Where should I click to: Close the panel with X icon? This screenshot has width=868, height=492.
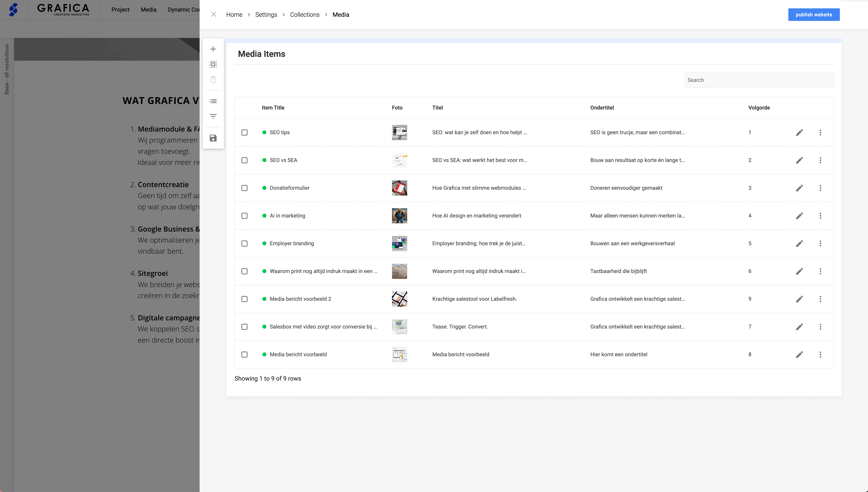pos(213,14)
